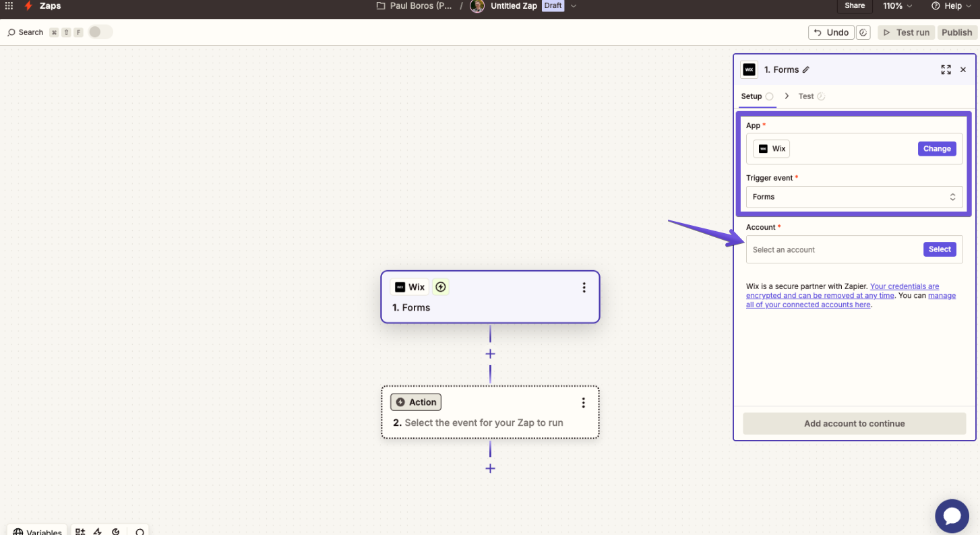Close the Forms setup panel
Screen dimensions: 980x535
coord(963,69)
